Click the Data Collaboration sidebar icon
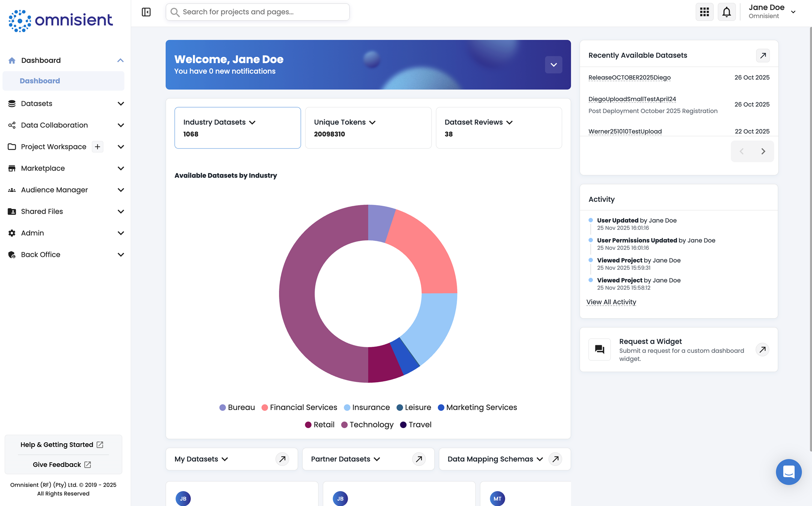This screenshot has width=812, height=506. [12, 125]
